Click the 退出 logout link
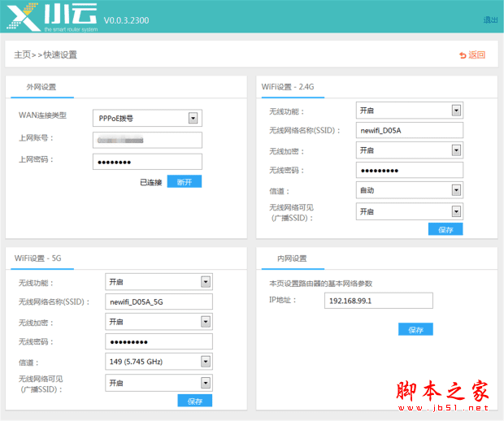 (490, 20)
